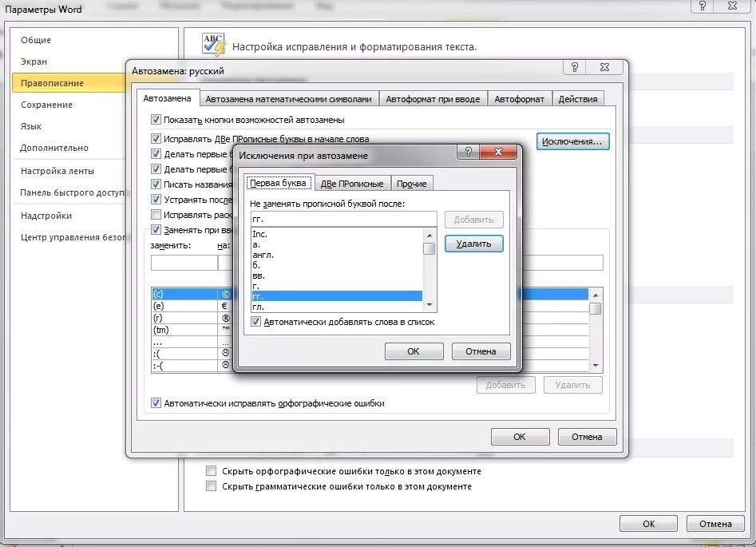
Task: Click OK in Автозамена dialog
Action: pyautogui.click(x=520, y=437)
